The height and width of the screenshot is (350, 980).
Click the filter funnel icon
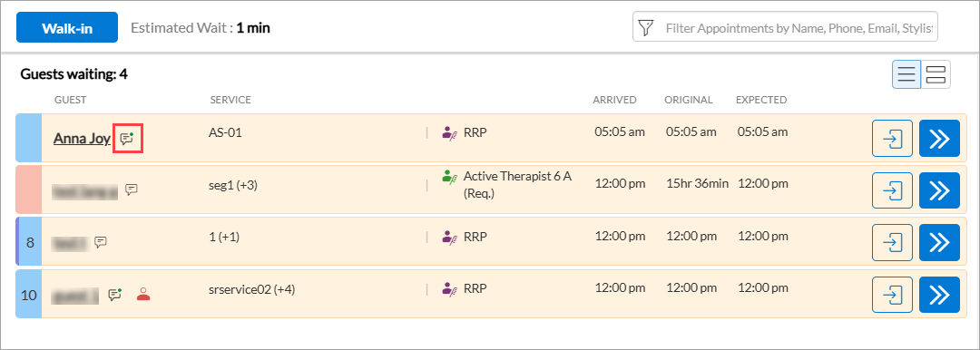646,27
